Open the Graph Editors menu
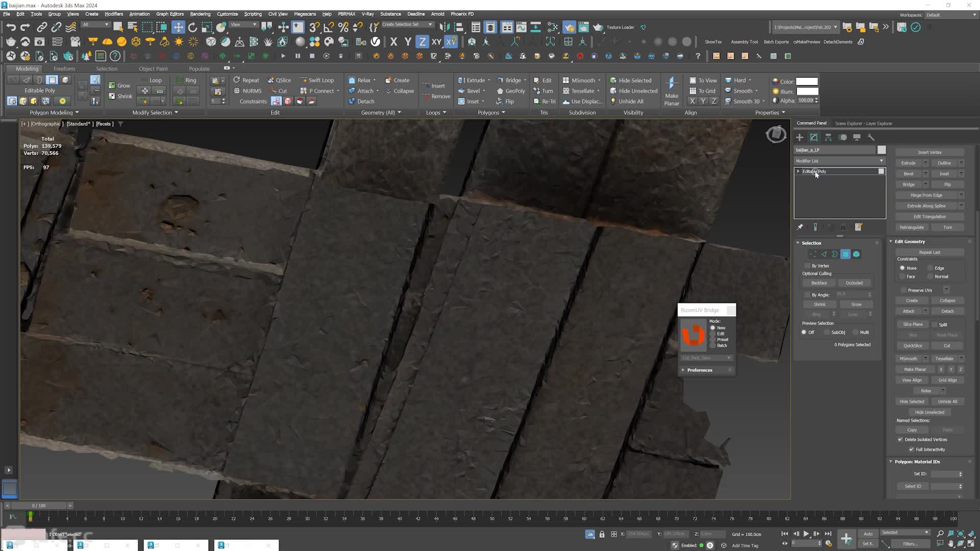The image size is (980, 551). pyautogui.click(x=170, y=14)
